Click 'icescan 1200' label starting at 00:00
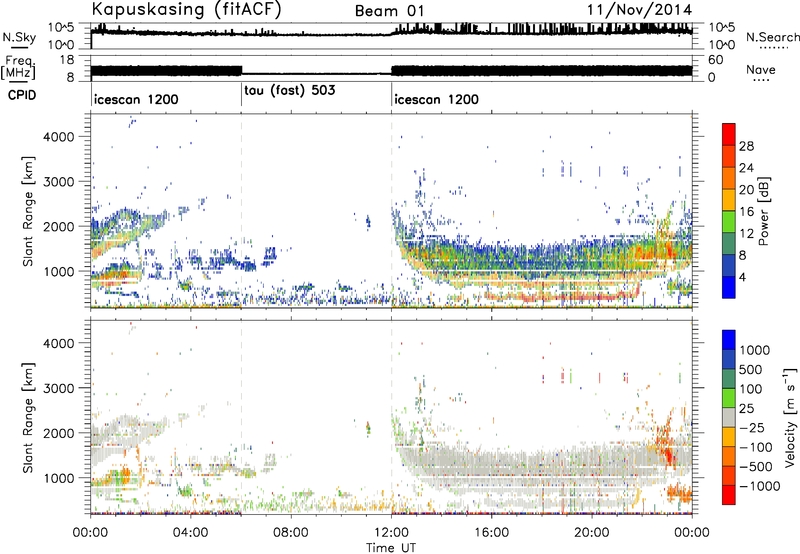The image size is (800, 554). coord(136,99)
